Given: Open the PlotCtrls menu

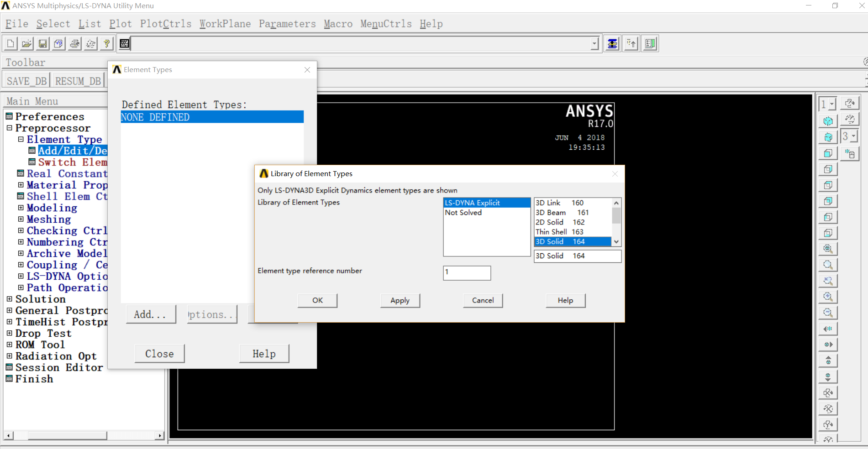Looking at the screenshot, I should click(x=166, y=24).
